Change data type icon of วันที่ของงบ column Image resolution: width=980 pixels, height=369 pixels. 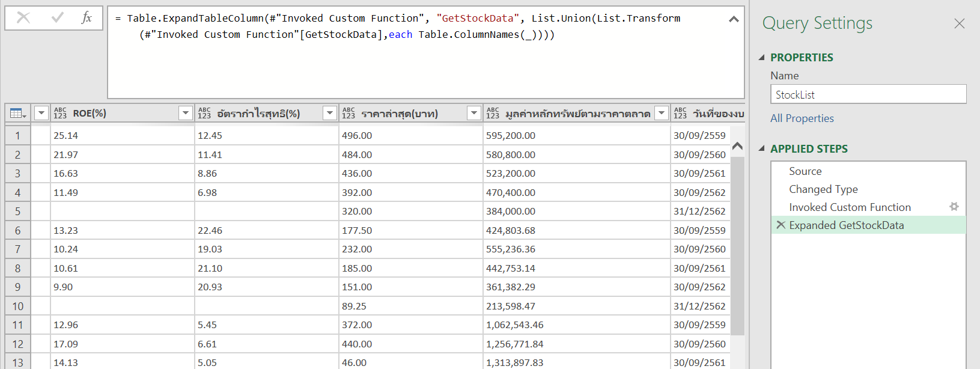[x=680, y=113]
